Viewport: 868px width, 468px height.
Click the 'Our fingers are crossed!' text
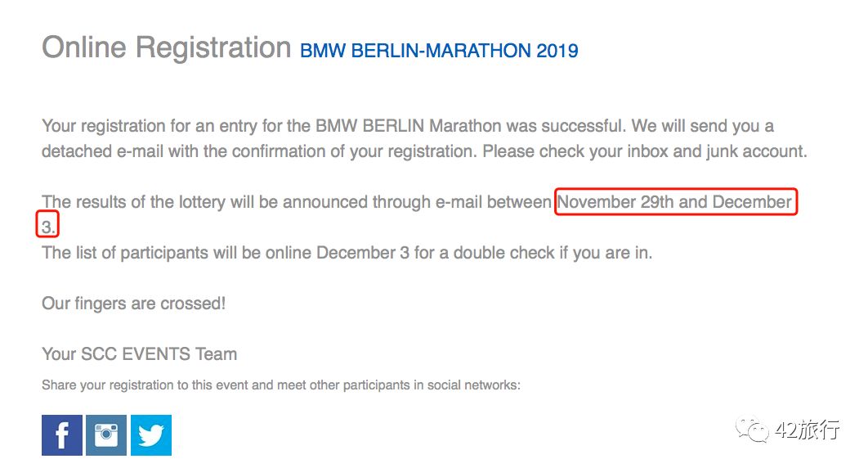point(134,304)
